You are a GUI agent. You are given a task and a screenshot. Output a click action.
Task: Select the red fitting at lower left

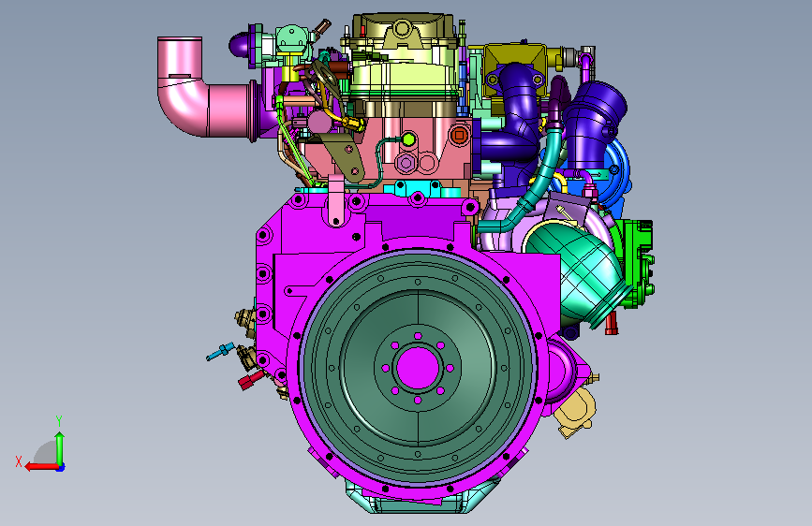251,381
